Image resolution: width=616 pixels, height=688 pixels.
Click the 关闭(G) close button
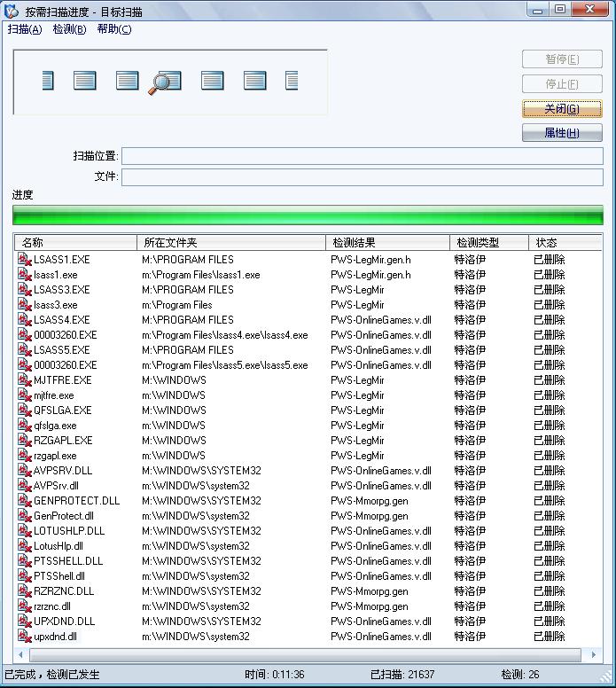[562, 108]
